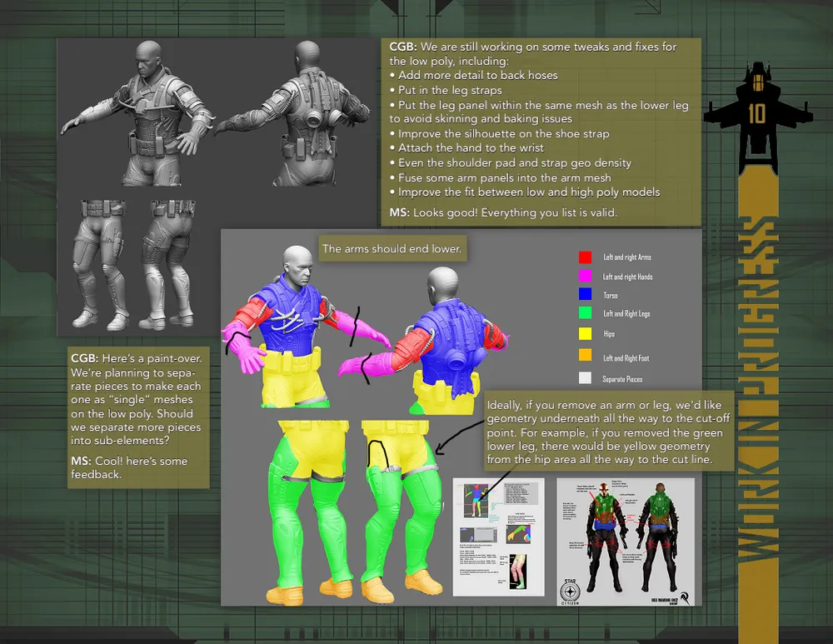Click the "Left and right Arms" legend label
This screenshot has width=833, height=644.
(x=627, y=257)
